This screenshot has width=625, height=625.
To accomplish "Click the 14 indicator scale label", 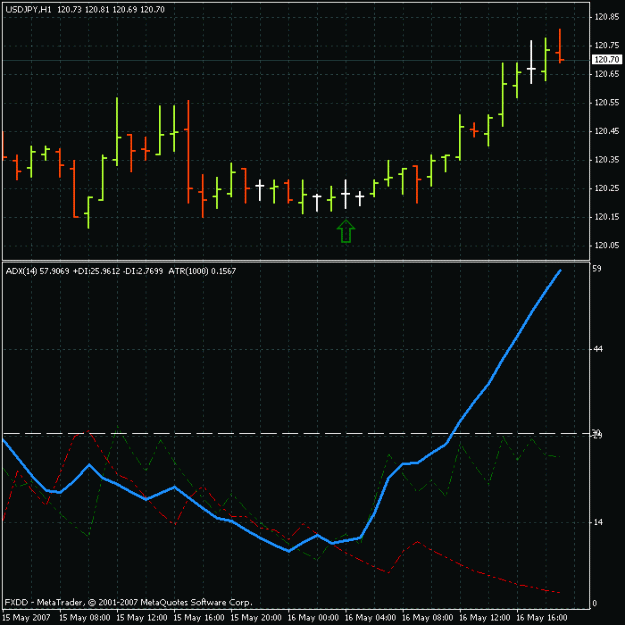I will [x=597, y=522].
